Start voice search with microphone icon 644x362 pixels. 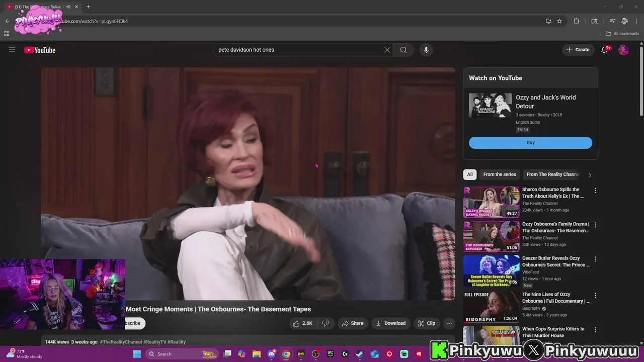426,50
